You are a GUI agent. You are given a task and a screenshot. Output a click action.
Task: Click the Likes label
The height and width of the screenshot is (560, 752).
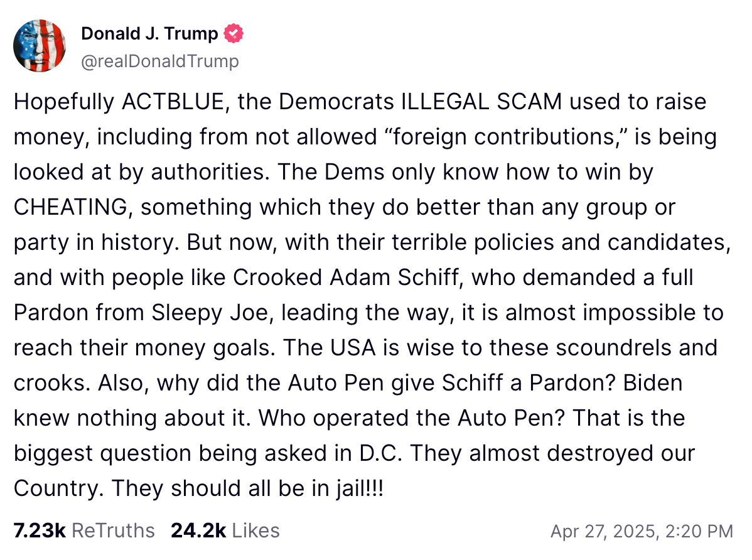(255, 530)
